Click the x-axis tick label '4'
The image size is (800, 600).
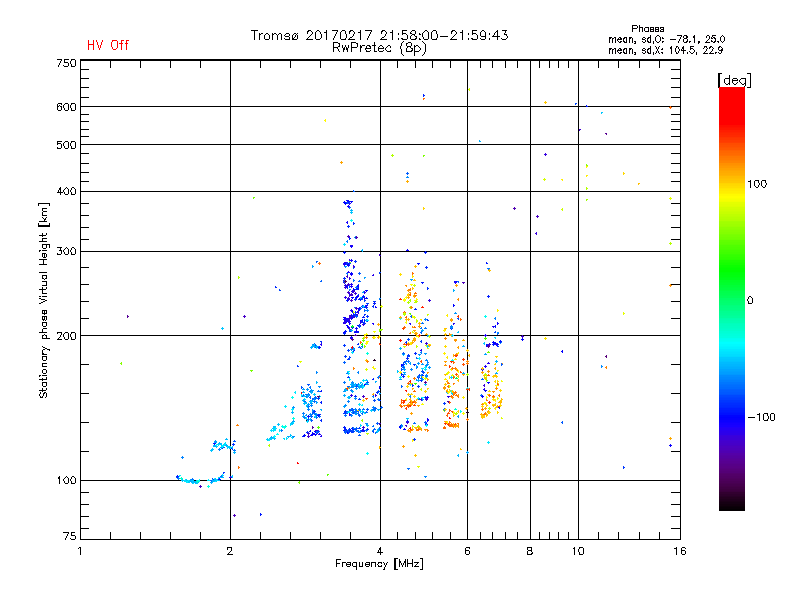click(x=380, y=551)
